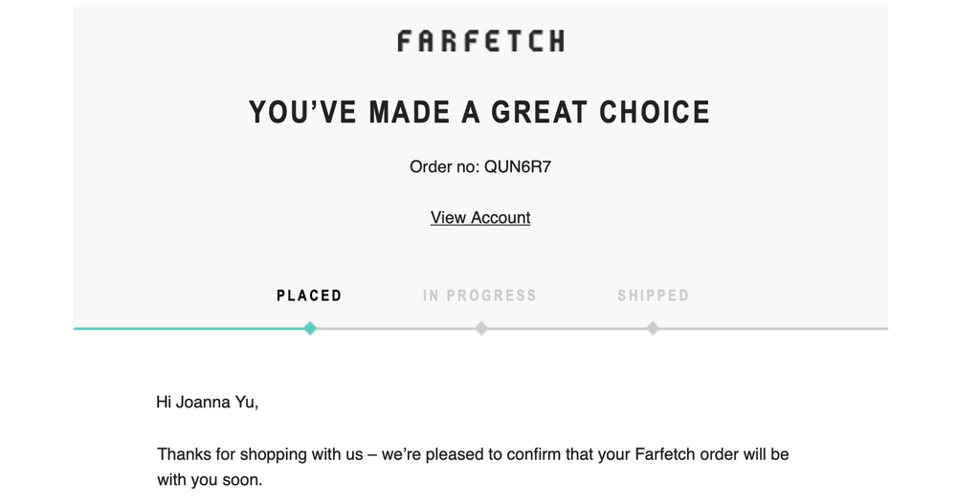Click the word CHOICE in the headline
The width and height of the screenshot is (980, 503).
655,113
